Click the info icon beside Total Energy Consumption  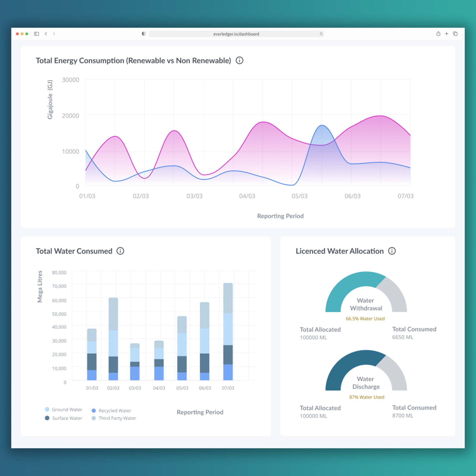coord(239,60)
